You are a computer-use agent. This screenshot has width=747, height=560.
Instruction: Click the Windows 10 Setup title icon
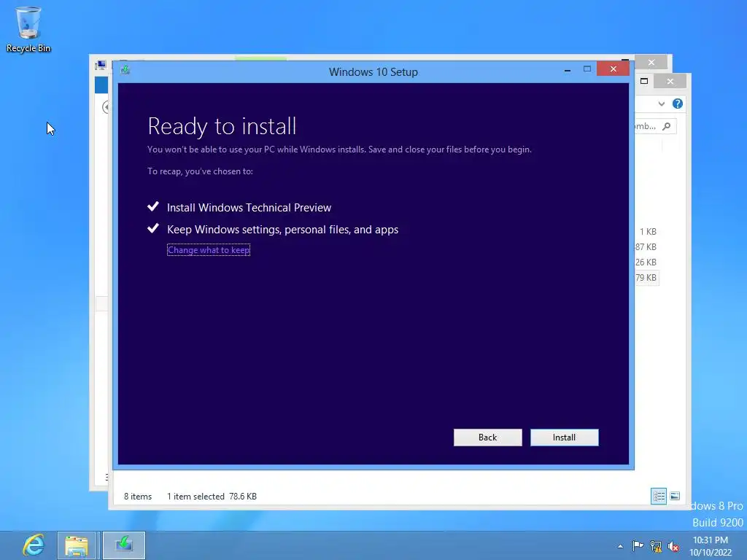[x=125, y=70]
